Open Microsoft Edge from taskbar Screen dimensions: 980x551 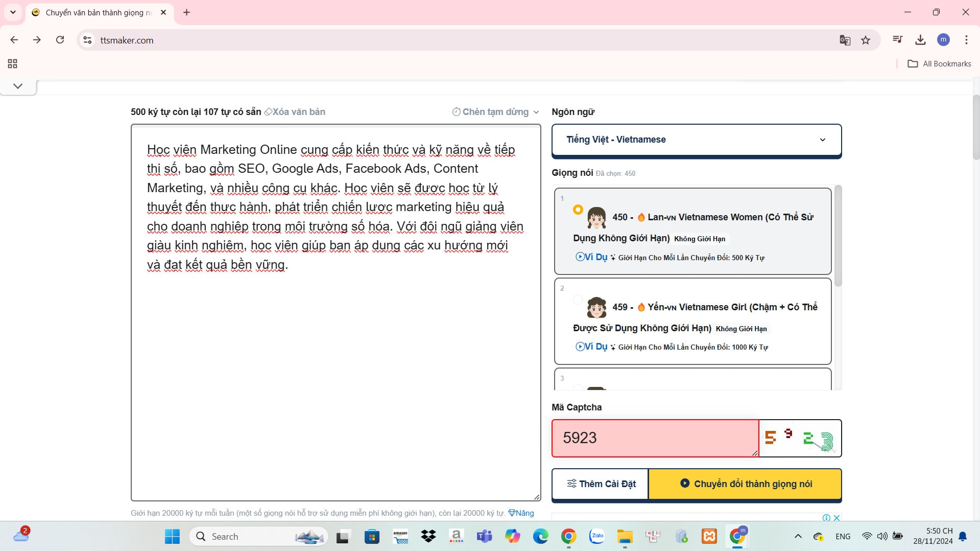(540, 536)
